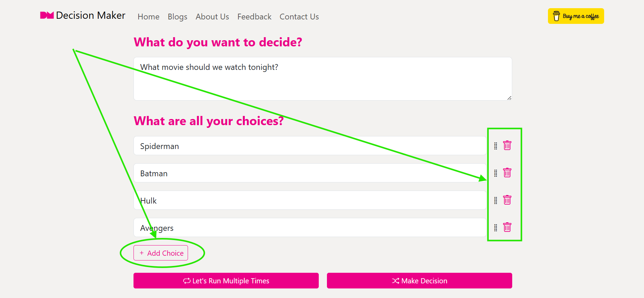Open the Contact Us page

299,16
